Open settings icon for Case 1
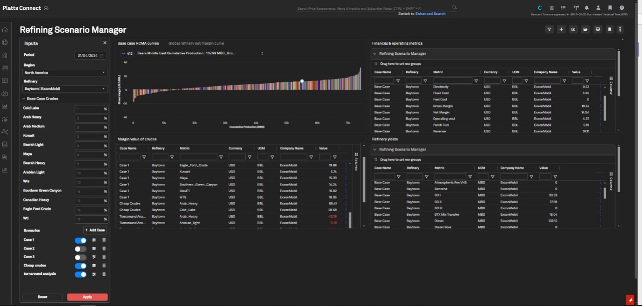Image resolution: width=644 pixels, height=307 pixels. tap(94, 240)
